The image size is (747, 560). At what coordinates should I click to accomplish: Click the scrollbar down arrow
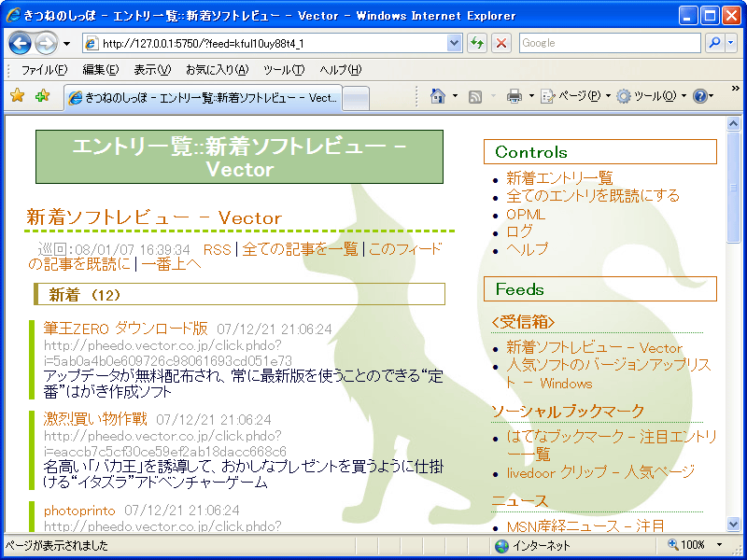pos(734,525)
